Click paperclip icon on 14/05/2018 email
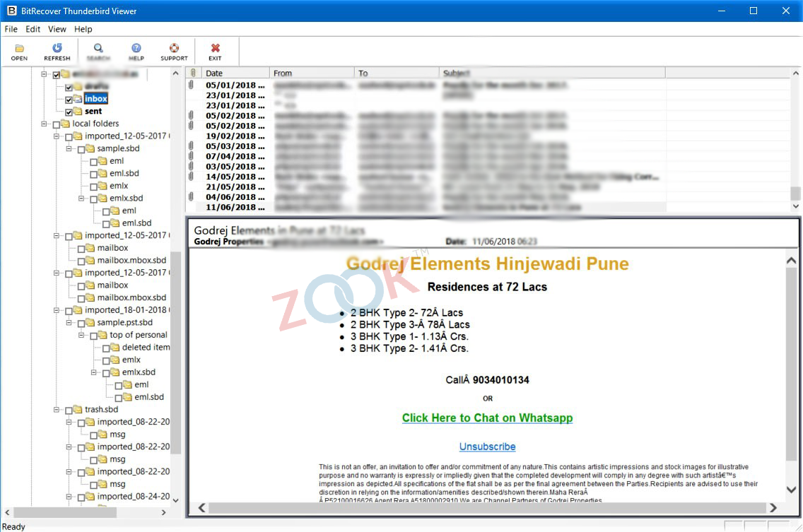 [x=191, y=176]
